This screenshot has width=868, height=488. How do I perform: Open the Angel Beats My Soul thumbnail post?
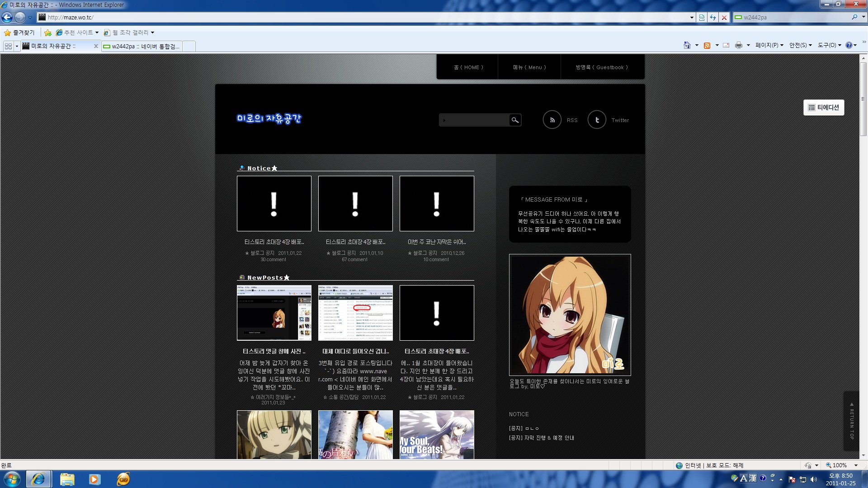(437, 435)
